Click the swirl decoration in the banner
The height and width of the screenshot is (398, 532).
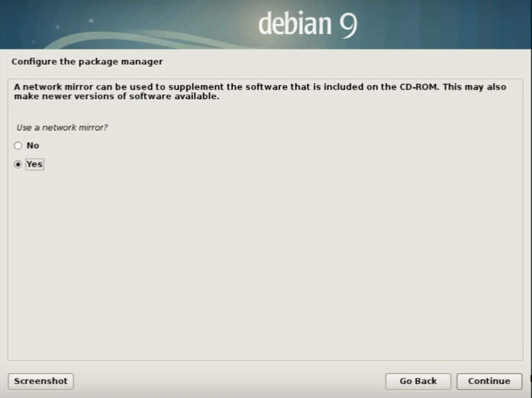142,40
